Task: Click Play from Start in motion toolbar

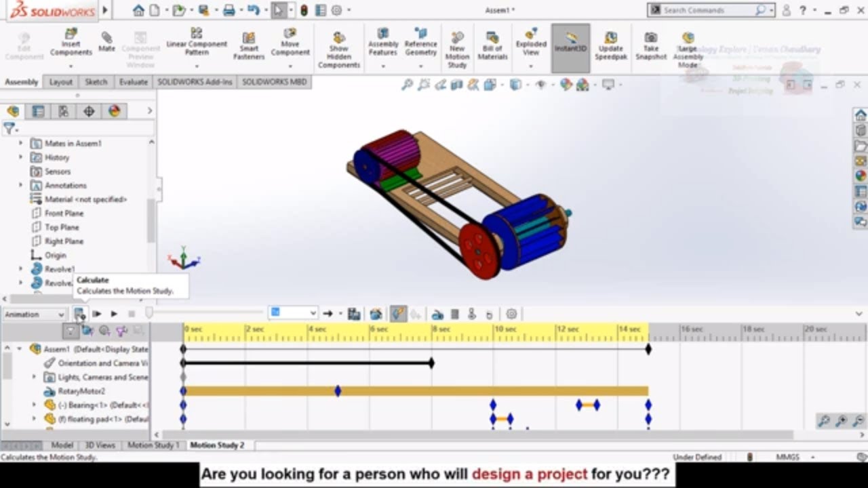Action: [x=97, y=314]
